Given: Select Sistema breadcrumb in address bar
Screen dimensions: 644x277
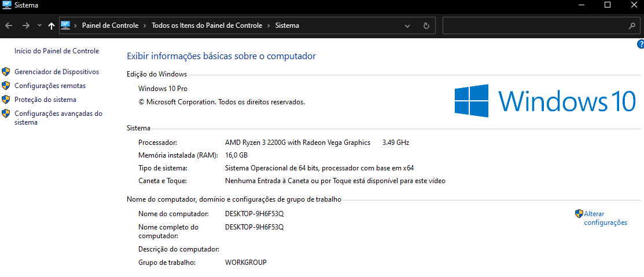Looking at the screenshot, I should [x=287, y=25].
